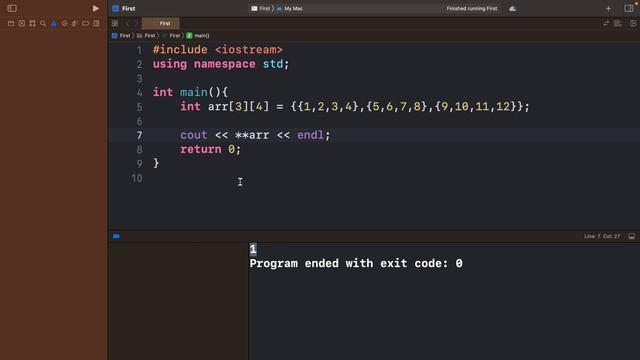Click cout in line 7
The height and width of the screenshot is (360, 640).
(x=193, y=135)
